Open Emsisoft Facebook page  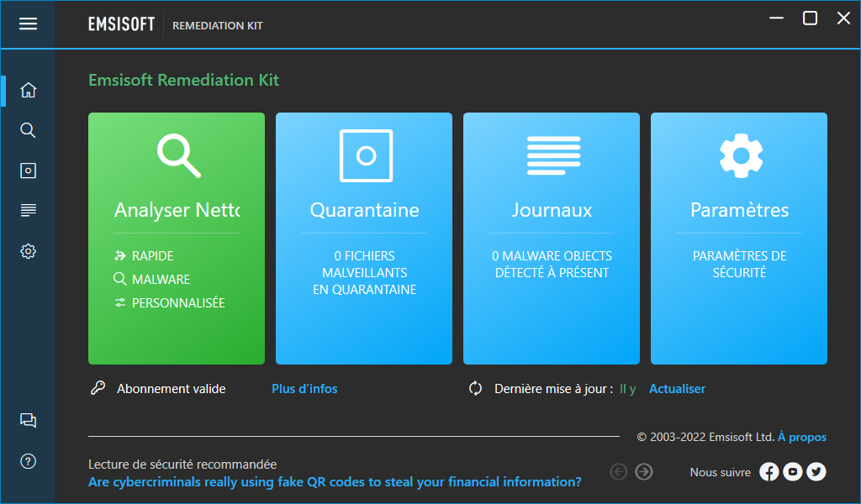(769, 471)
